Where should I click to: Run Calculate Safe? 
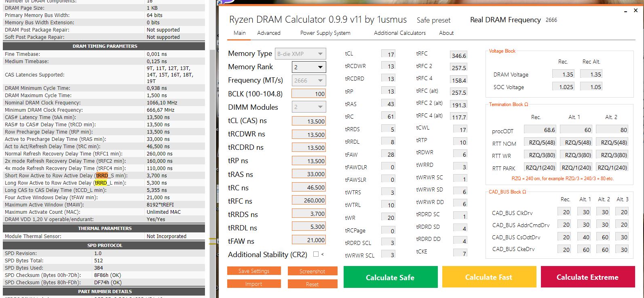click(x=391, y=277)
